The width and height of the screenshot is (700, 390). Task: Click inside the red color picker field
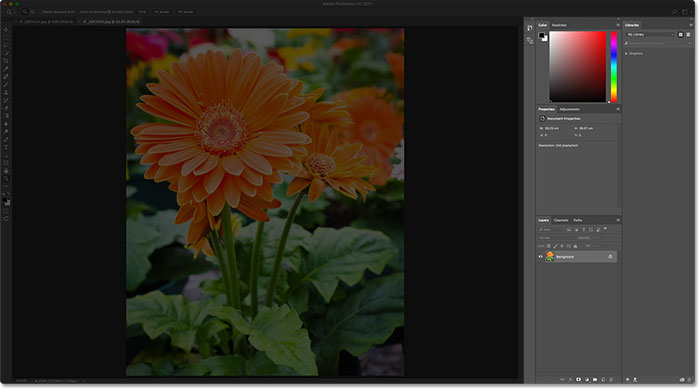(x=577, y=66)
